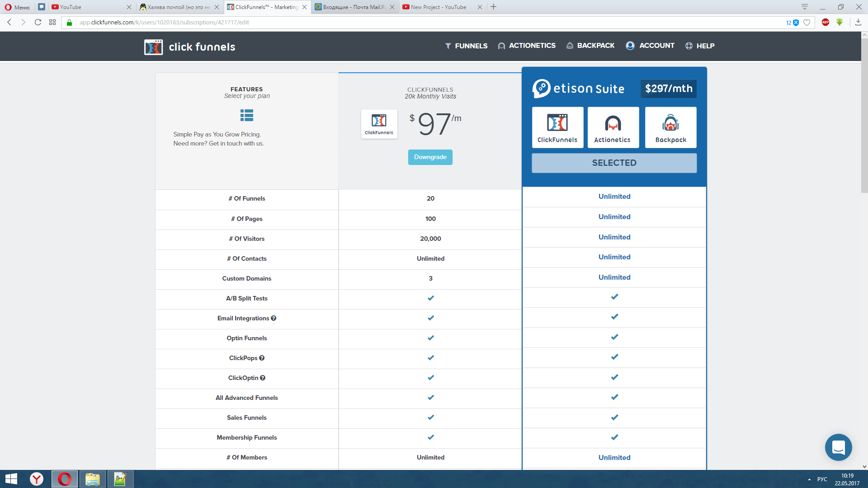Image resolution: width=868 pixels, height=488 pixels.
Task: Click the 'Custom Domains' feature label
Action: point(247,279)
